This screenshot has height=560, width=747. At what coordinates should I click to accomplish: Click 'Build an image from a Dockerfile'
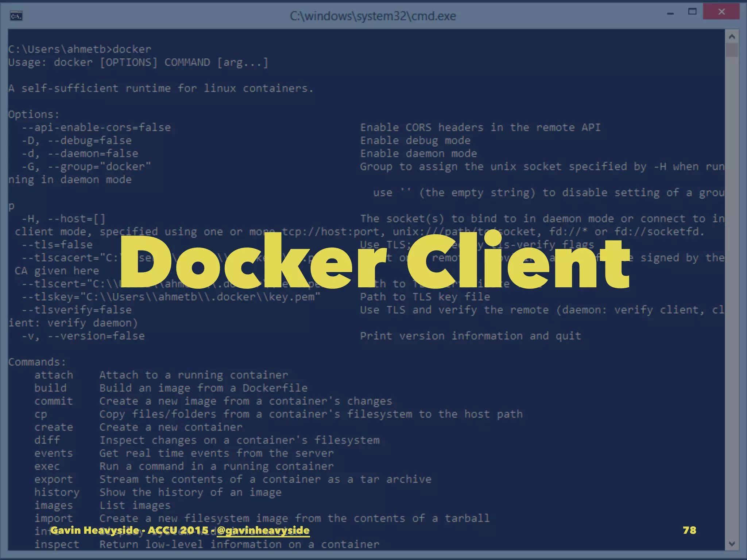pos(204,388)
